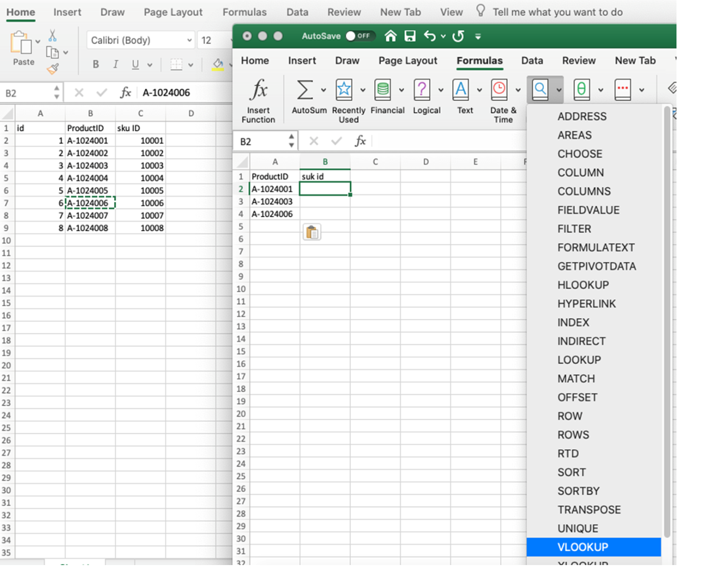The image size is (728, 583).
Task: Open the Formulas tab in front window
Action: pyautogui.click(x=479, y=60)
